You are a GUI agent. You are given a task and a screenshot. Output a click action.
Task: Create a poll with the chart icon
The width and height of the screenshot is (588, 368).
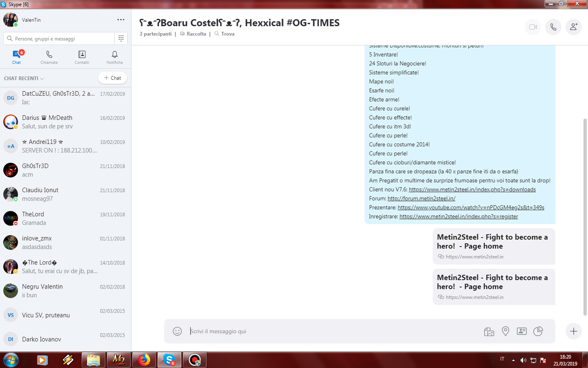coord(538,331)
